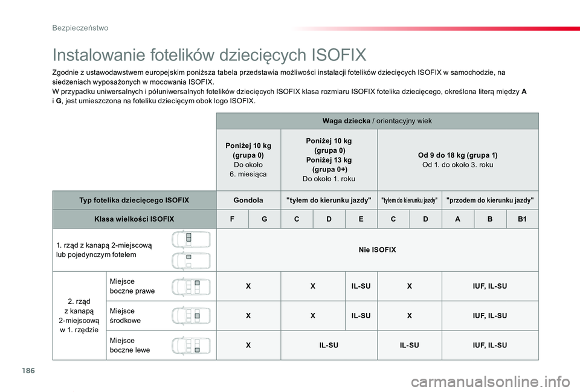
Task: Click the 'Poniżej 13 kg (grupa 0+)' cell
Action: point(329,159)
